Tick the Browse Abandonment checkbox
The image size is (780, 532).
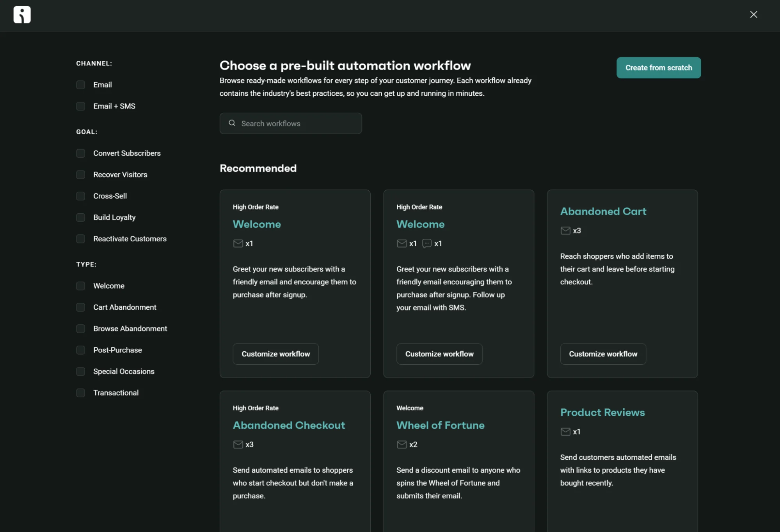80,329
